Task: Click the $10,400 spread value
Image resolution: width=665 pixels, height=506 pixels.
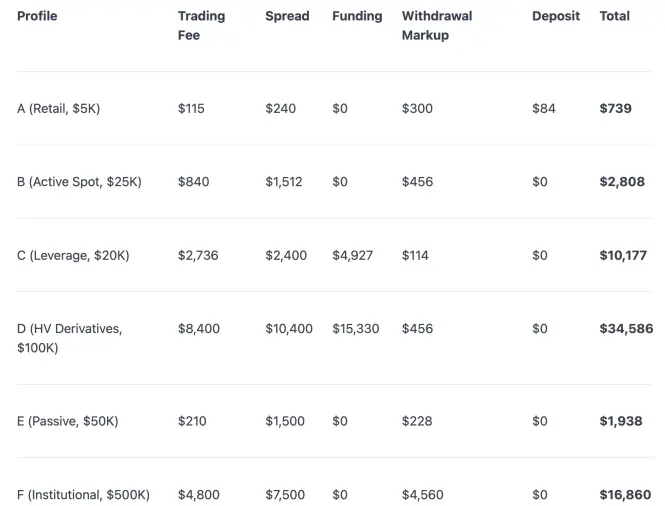Action: [289, 329]
